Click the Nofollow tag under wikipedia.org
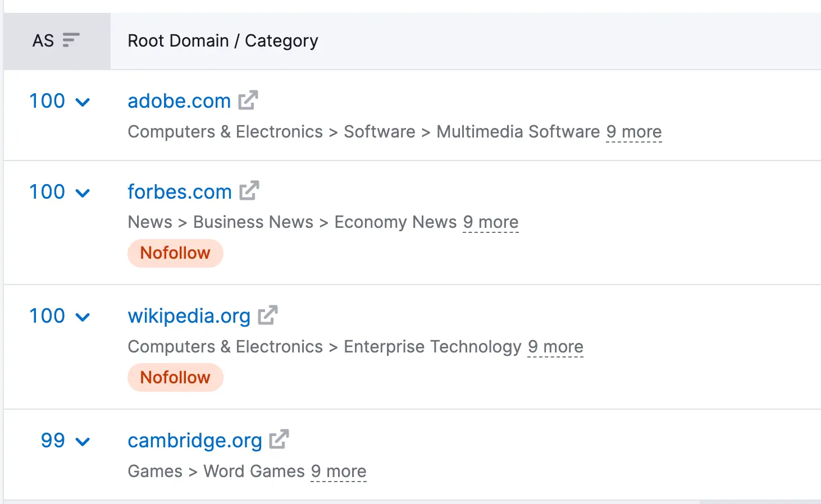This screenshot has height=504, width=821. [175, 378]
